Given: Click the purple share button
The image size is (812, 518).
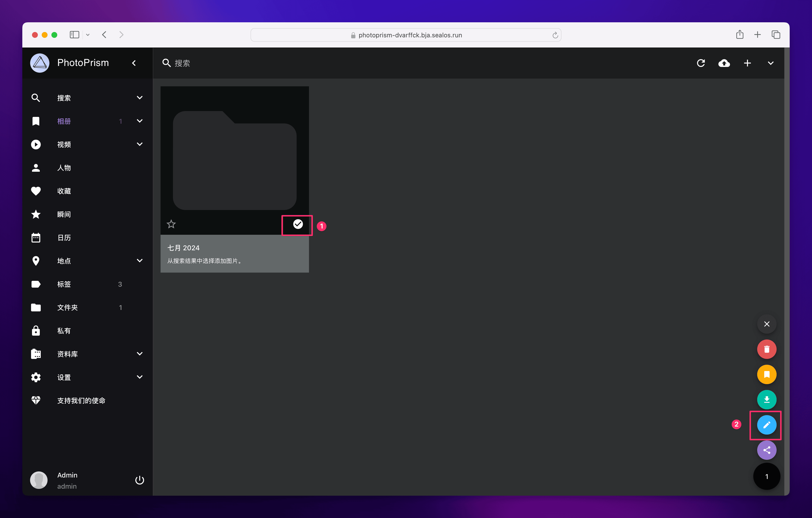Looking at the screenshot, I should click(x=766, y=450).
